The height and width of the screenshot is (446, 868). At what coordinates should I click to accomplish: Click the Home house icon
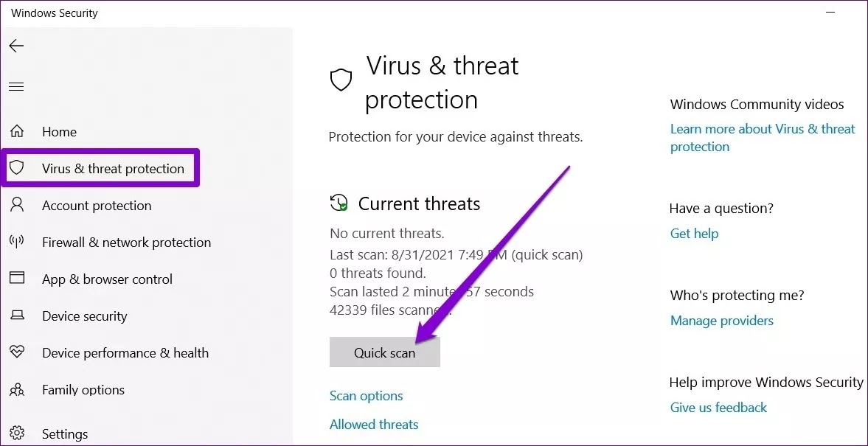click(17, 132)
